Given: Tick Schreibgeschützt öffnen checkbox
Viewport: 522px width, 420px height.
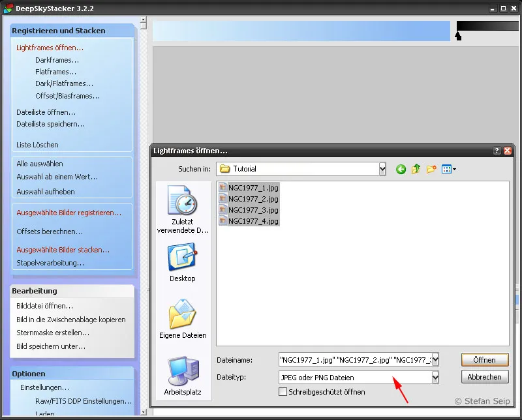Looking at the screenshot, I should (283, 392).
